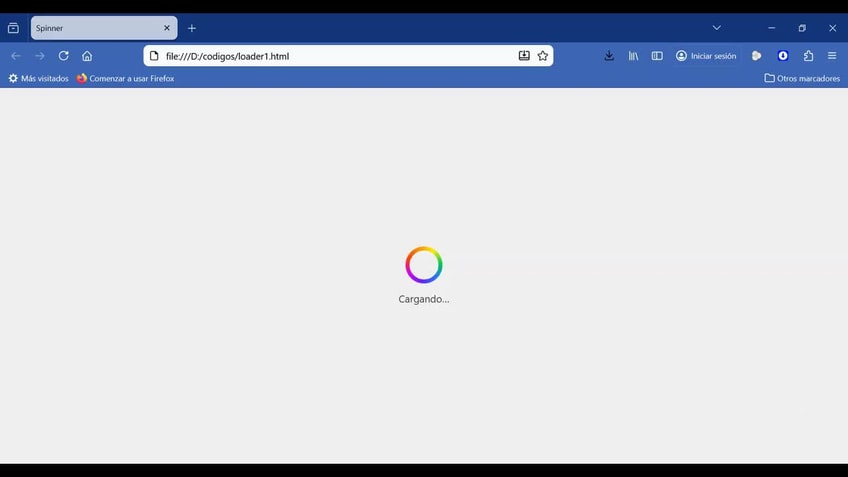Image resolution: width=848 pixels, height=477 pixels.
Task: Open the extensions puzzle-piece menu
Action: [808, 56]
